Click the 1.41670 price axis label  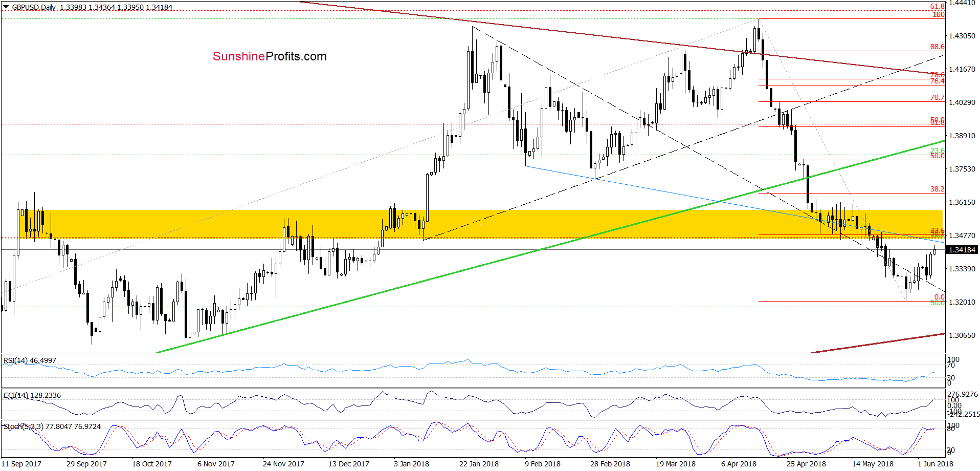pyautogui.click(x=962, y=69)
